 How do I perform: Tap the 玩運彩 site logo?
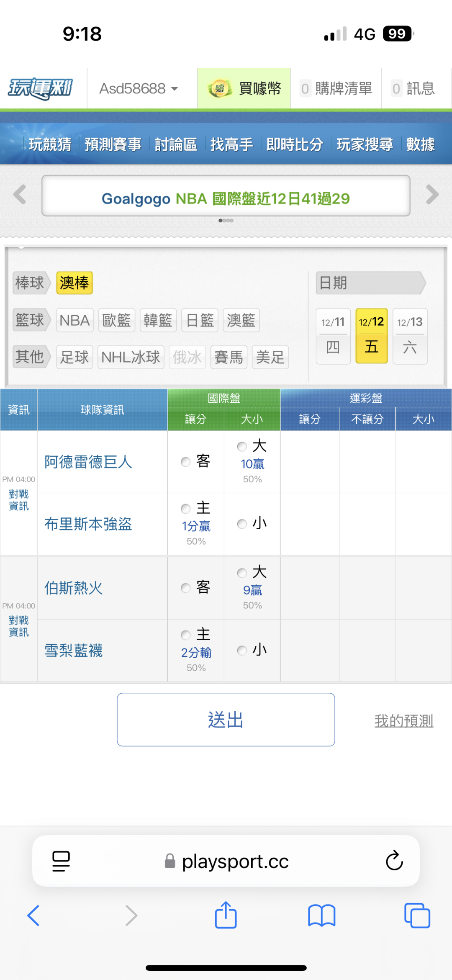tap(41, 88)
